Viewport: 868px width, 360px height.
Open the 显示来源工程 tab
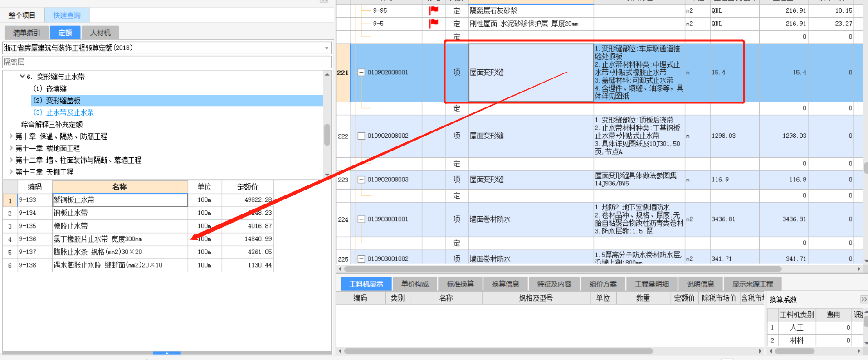coord(752,284)
